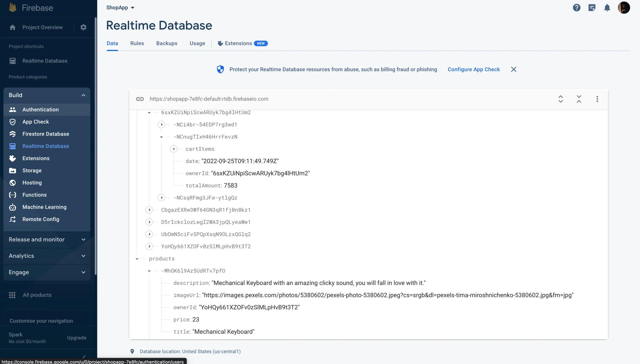Expand the -NCi4br-54EDP7rg3wd1 tree node

pos(161,125)
